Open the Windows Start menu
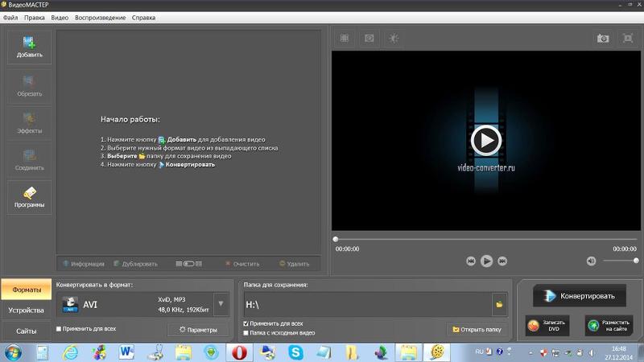The image size is (644, 362). tap(13, 352)
